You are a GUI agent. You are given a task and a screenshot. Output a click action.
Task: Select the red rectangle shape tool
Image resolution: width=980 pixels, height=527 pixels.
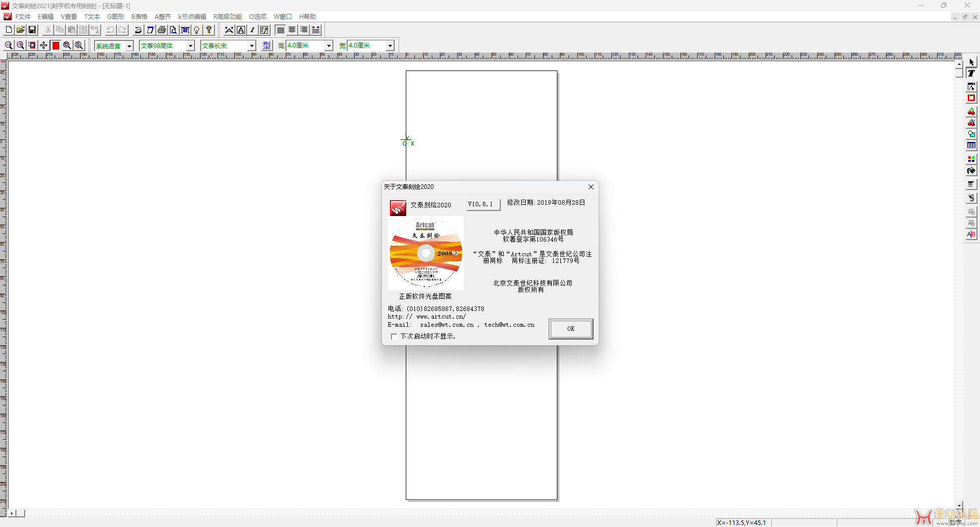[x=971, y=98]
